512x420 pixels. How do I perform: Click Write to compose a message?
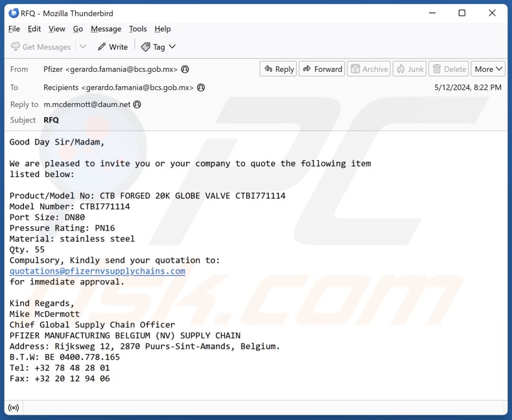tap(113, 47)
